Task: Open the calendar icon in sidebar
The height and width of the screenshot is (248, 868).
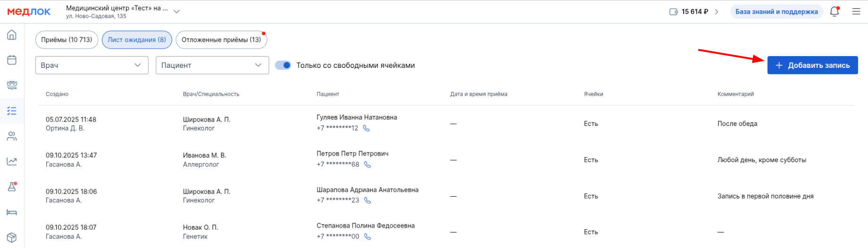Action: pyautogui.click(x=12, y=60)
